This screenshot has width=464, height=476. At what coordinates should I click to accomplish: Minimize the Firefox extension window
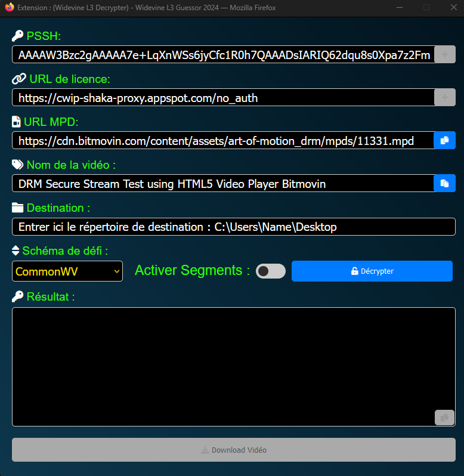click(400, 7)
